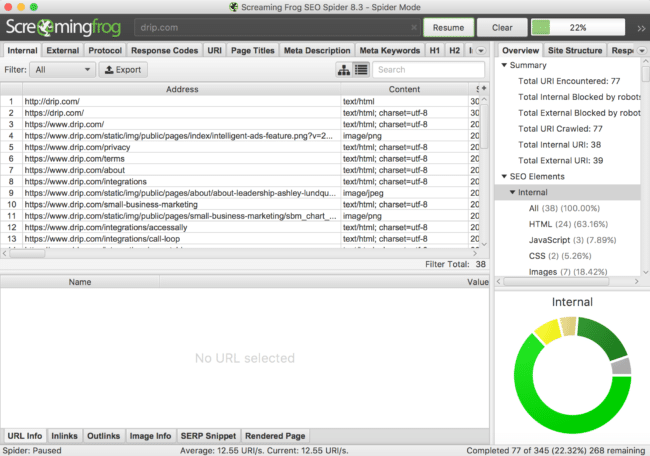Screen dimensions: 650x456
Task: Select JavaScript (3) in overview tree
Action: pos(572,240)
